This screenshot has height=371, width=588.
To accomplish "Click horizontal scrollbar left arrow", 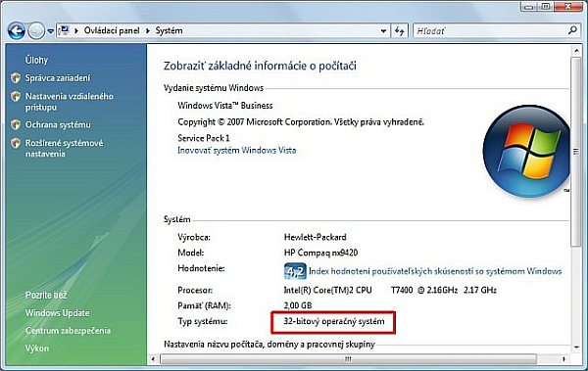I will point(153,359).
